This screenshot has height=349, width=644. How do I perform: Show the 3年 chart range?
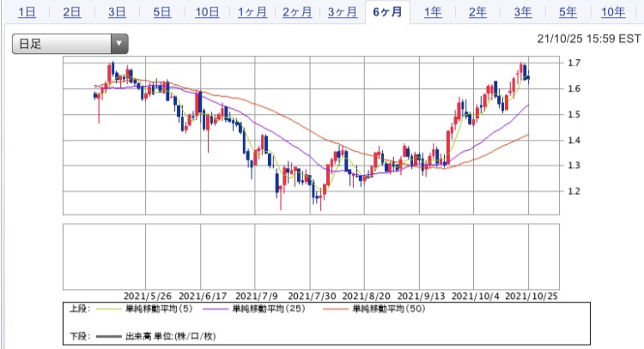pyautogui.click(x=523, y=12)
